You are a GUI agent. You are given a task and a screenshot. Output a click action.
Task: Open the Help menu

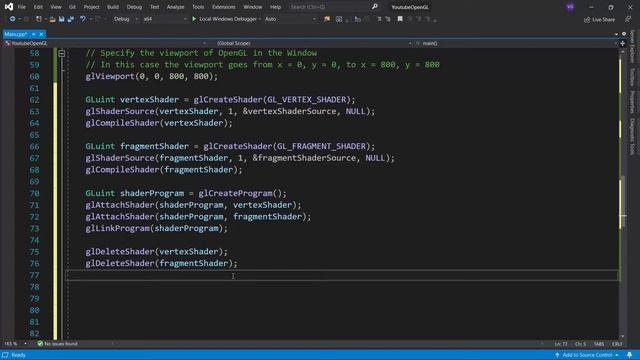click(276, 7)
